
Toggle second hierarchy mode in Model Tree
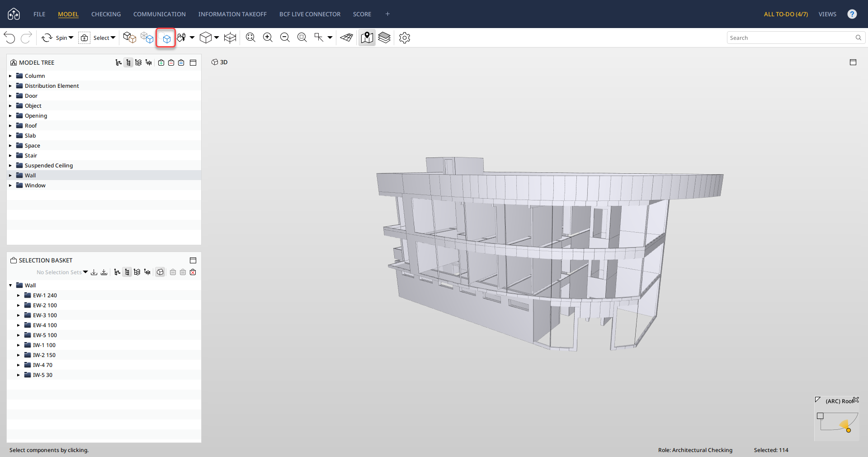click(x=128, y=62)
